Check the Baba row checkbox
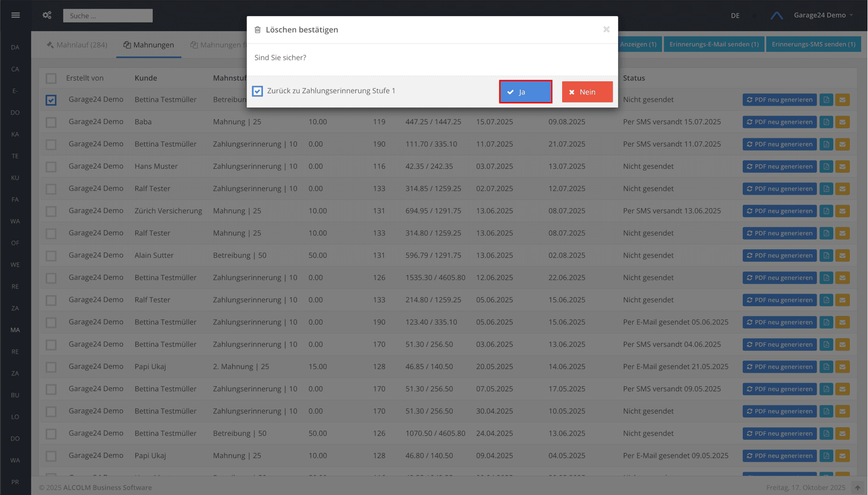The image size is (868, 495). pos(51,122)
